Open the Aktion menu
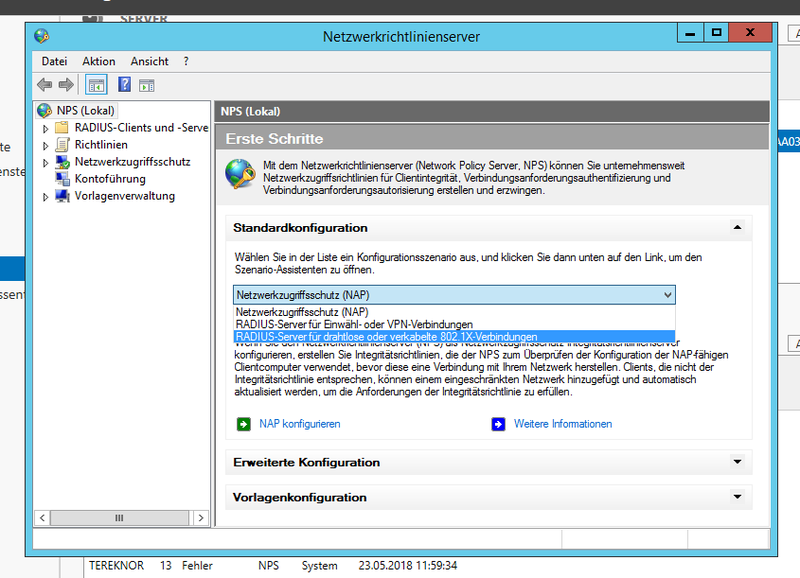The width and height of the screenshot is (800, 578). tap(99, 61)
